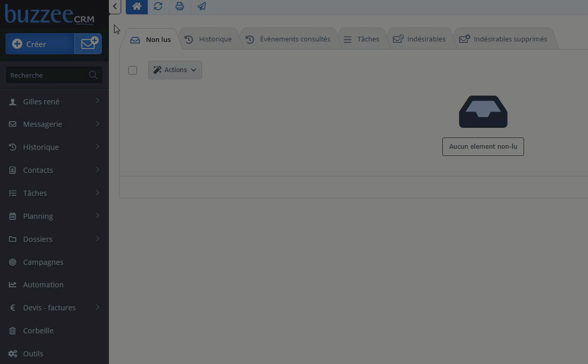This screenshot has width=588, height=364.
Task: Open Campagnes in the sidebar
Action: click(43, 262)
